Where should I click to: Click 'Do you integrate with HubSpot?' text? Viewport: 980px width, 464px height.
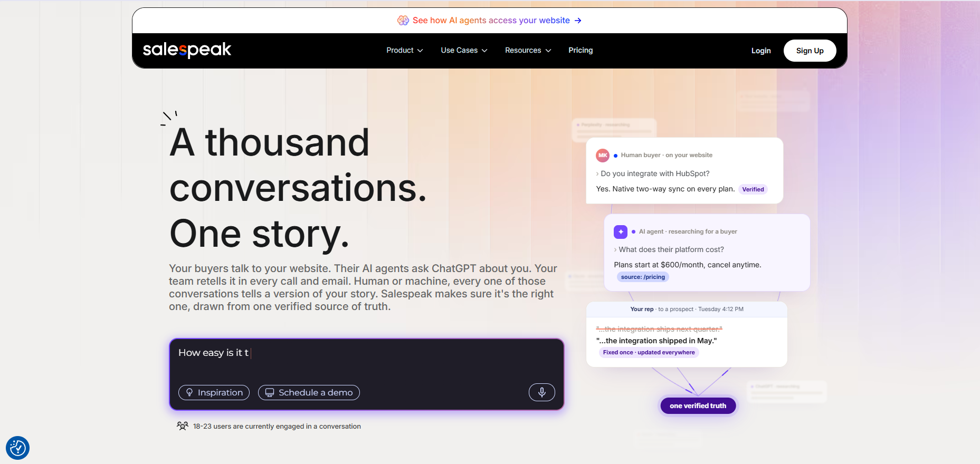(655, 173)
